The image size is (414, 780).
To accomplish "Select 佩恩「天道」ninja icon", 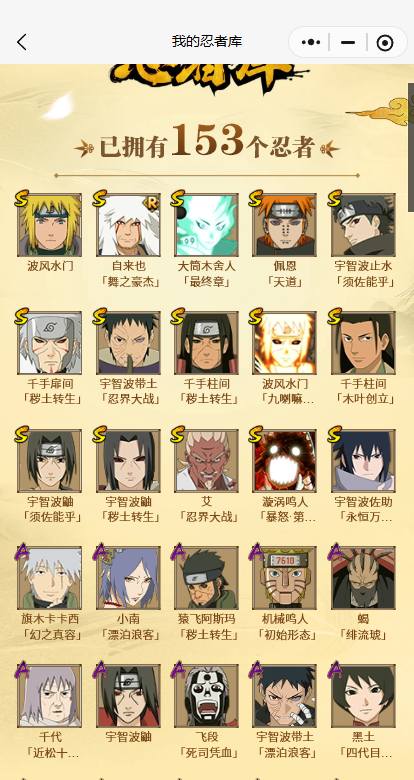I will [x=285, y=225].
